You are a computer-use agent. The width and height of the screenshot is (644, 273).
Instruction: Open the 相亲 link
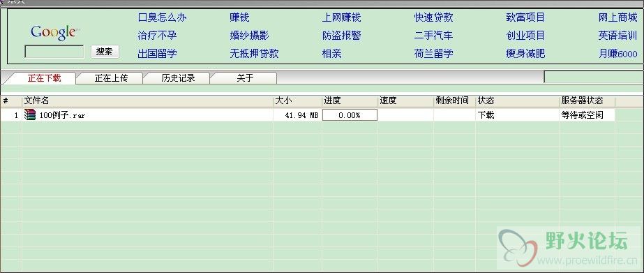click(331, 54)
